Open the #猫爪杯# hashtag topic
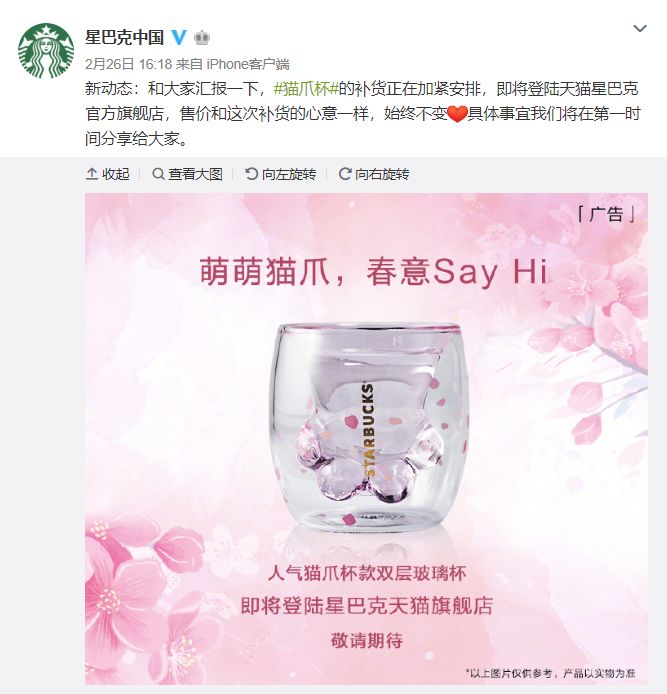This screenshot has height=694, width=667. coord(306,89)
